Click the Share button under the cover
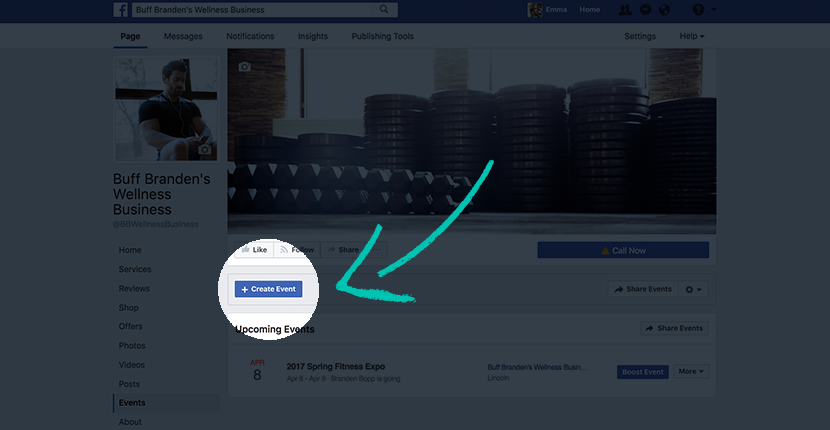This screenshot has height=430, width=830. point(342,250)
